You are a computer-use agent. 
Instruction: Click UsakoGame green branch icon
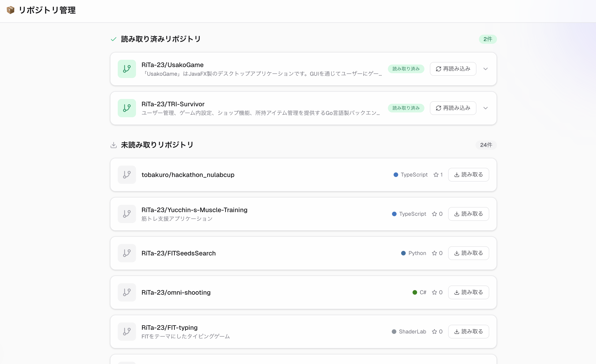[127, 69]
